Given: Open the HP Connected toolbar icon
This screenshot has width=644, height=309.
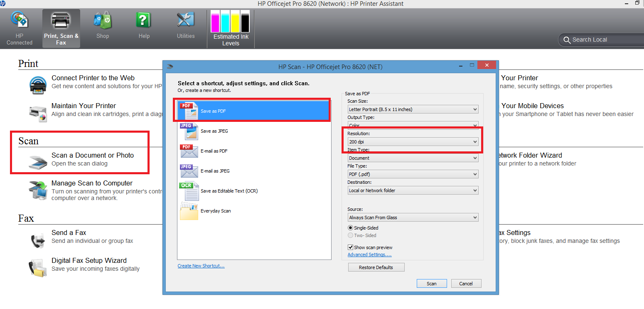Looking at the screenshot, I should [20, 20].
